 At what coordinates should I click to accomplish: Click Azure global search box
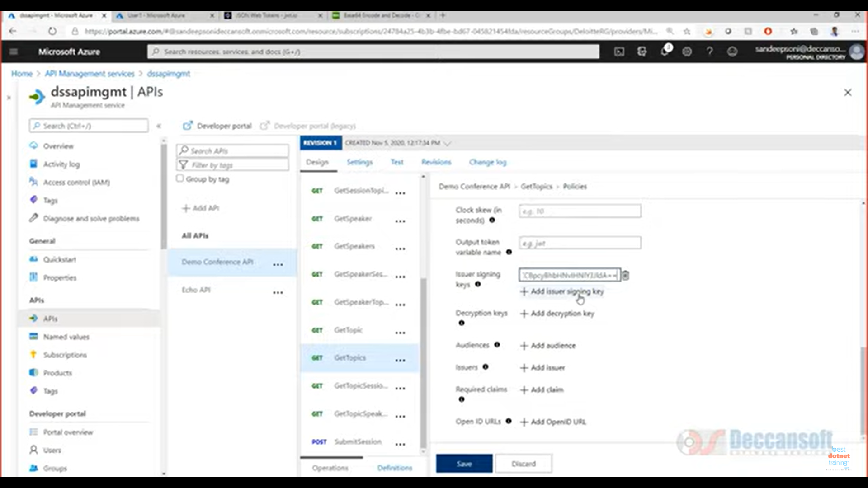pos(373,52)
